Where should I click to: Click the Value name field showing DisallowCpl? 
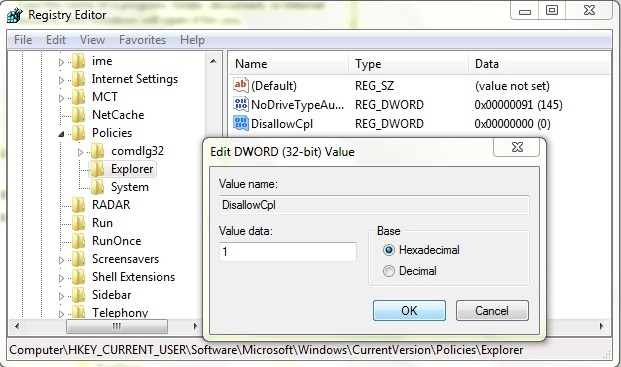[x=374, y=205]
